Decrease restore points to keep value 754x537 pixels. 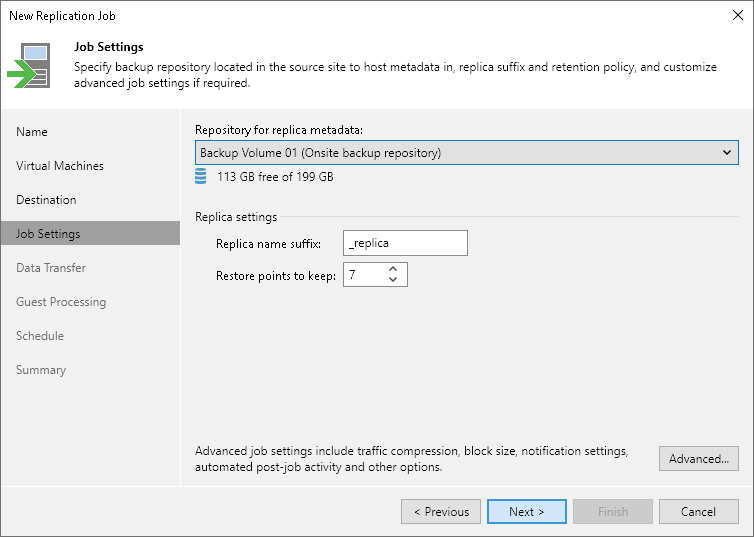pos(393,280)
